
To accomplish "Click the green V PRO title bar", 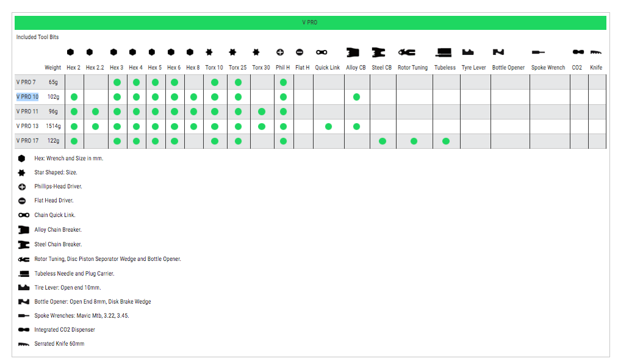I will [310, 23].
